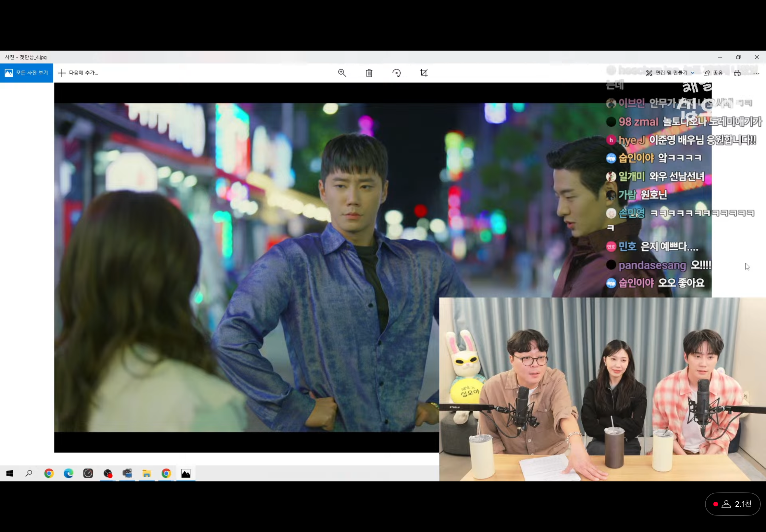Click chat message 이준영 배우님 응원합니다!!
Image resolution: width=766 pixels, height=532 pixels.
tap(702, 140)
